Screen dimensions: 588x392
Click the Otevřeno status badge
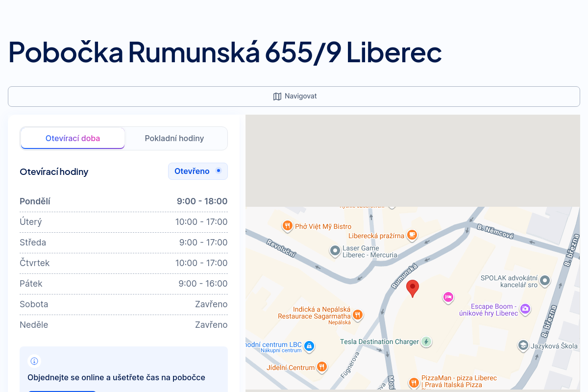point(197,171)
